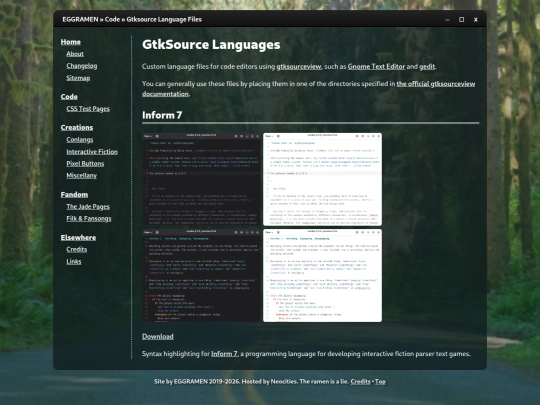The width and height of the screenshot is (540, 405).
Task: Open the Inform 7 link in description
Action: (224, 354)
